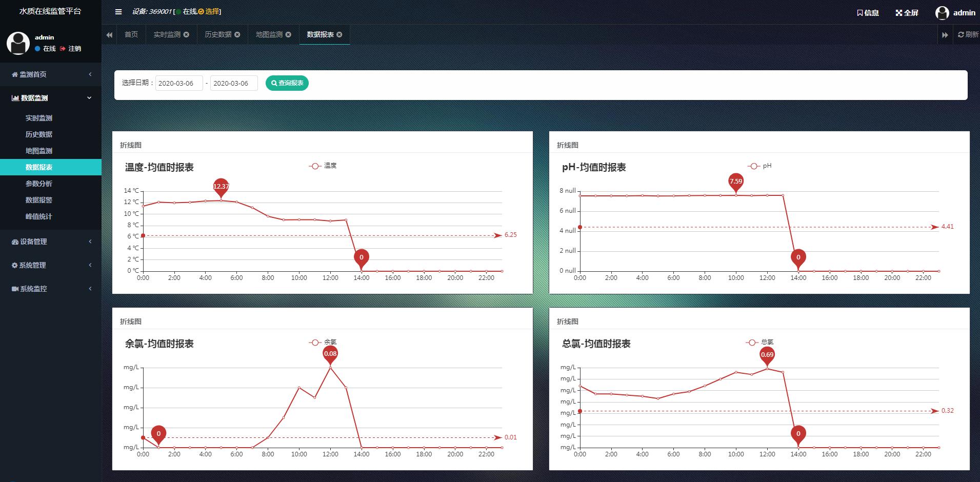Open 地图监测 in sidebar
The height and width of the screenshot is (482, 980).
tap(51, 151)
